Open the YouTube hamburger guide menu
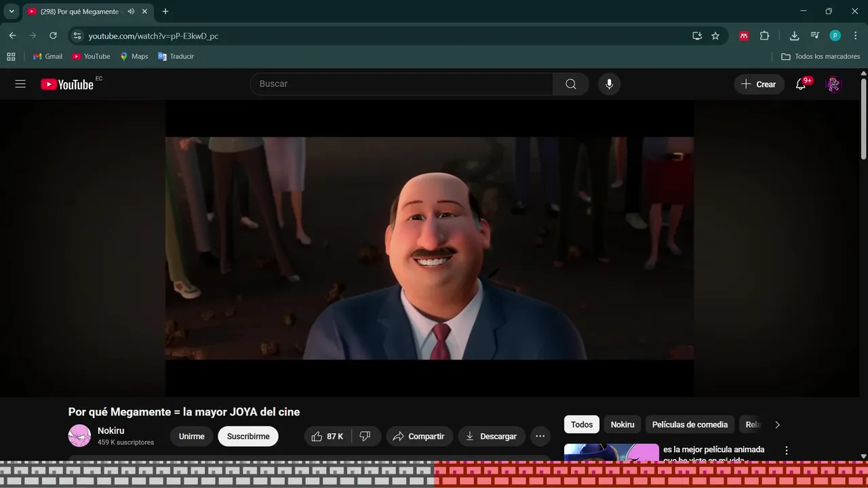Image resolution: width=868 pixels, height=488 pixels. pyautogui.click(x=20, y=84)
